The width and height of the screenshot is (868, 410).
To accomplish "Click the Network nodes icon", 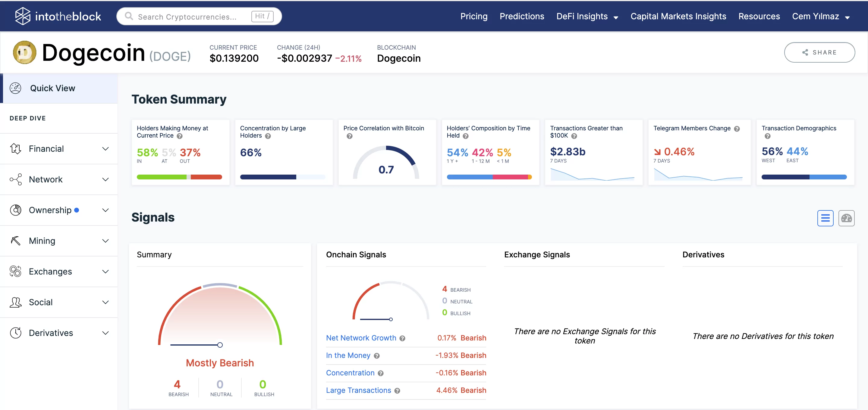I will pyautogui.click(x=15, y=179).
